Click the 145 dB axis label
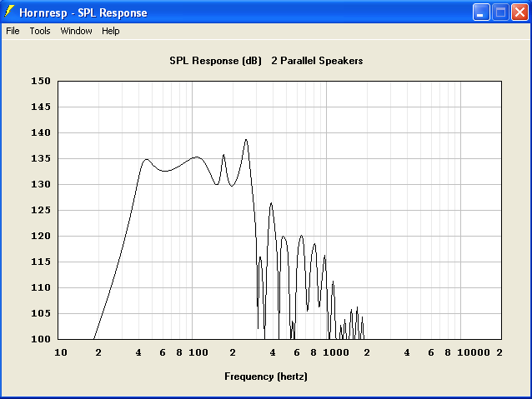The height and width of the screenshot is (399, 532). click(x=41, y=107)
